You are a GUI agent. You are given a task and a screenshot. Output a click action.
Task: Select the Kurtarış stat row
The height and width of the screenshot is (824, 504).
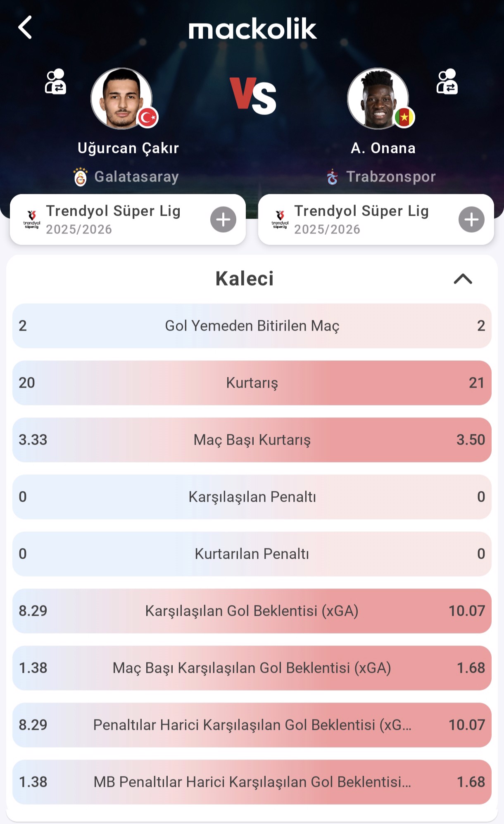(252, 383)
